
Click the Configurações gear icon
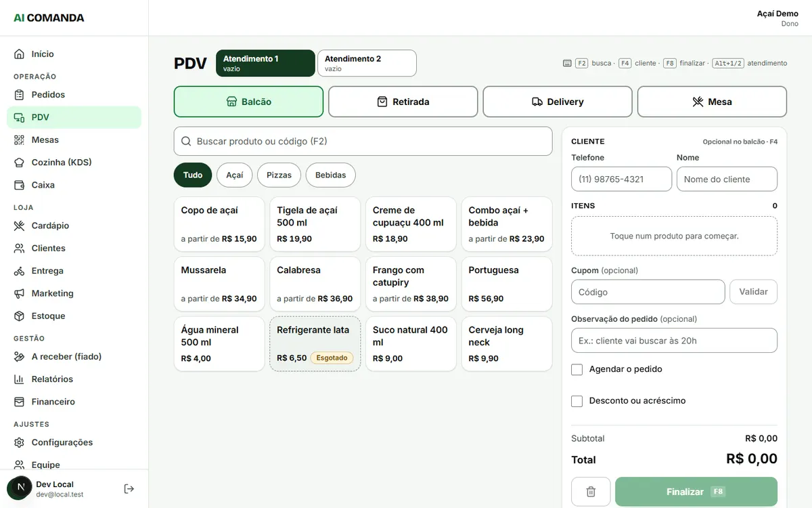[19, 442]
